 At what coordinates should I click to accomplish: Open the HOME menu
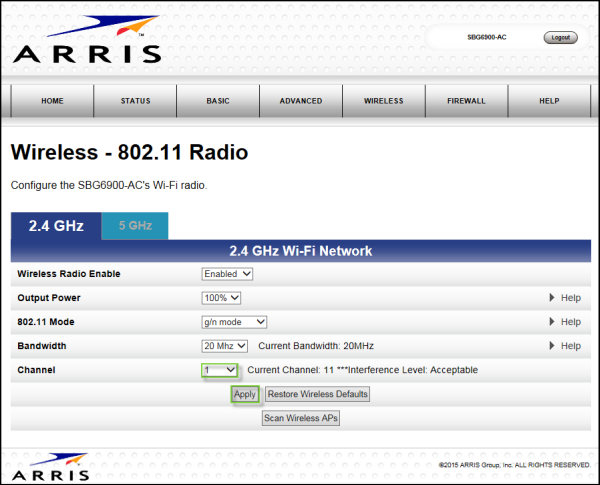pos(52,101)
